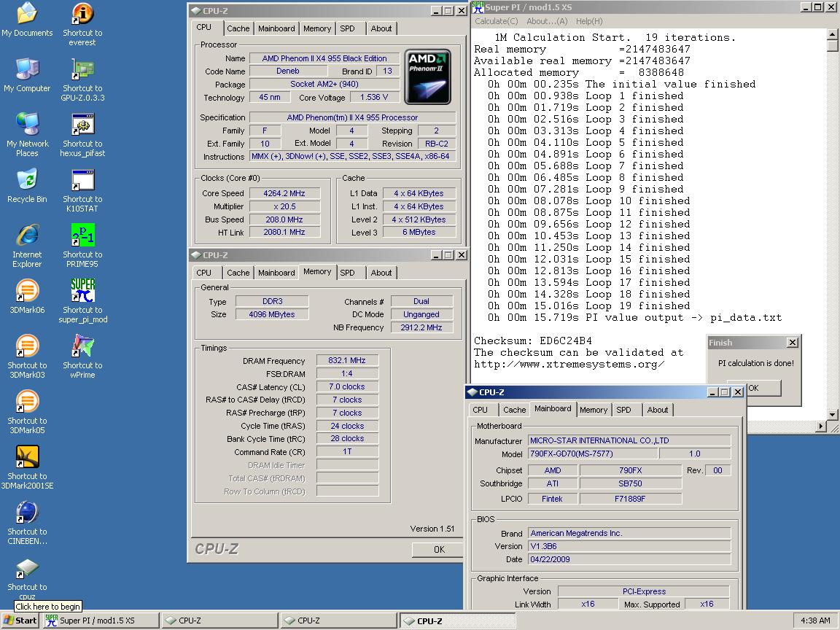Click the processor name 'AMD Phenom II X4 955 Black Edition'
Viewport: 840px width, 630px height.
pyautogui.click(x=324, y=58)
